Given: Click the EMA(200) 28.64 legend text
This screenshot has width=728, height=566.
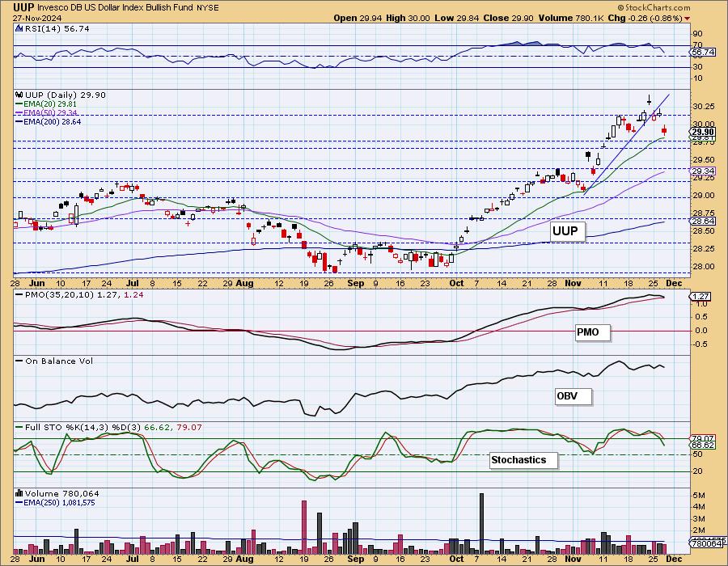Looking at the screenshot, I should 52,121.
